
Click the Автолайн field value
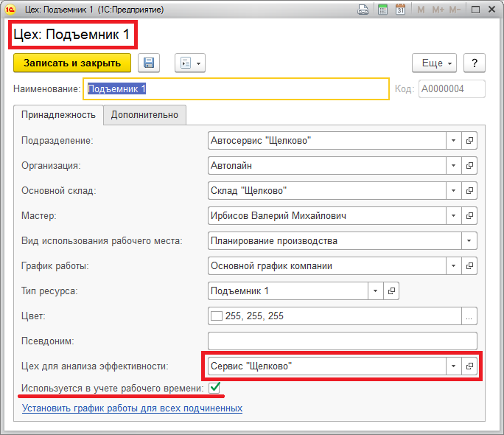(x=231, y=166)
